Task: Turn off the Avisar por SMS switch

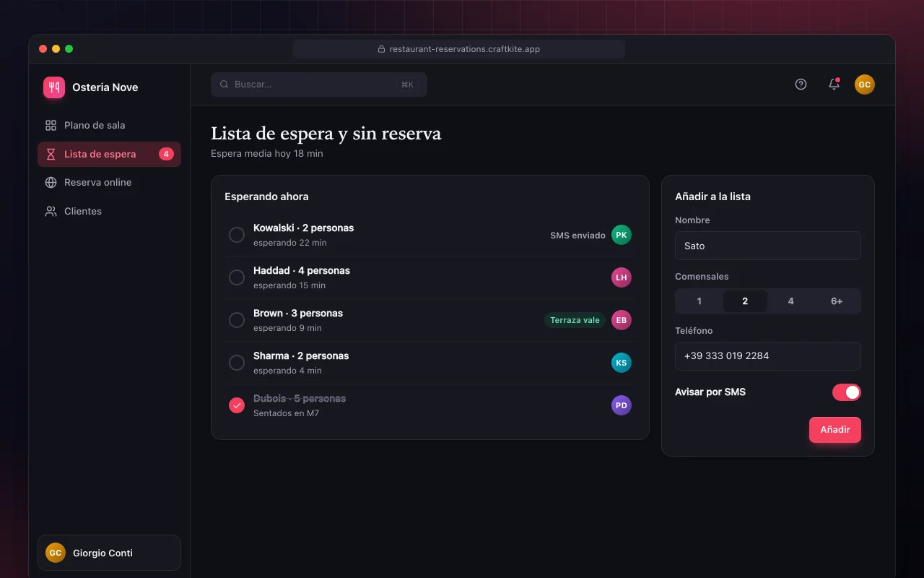Action: click(x=847, y=392)
